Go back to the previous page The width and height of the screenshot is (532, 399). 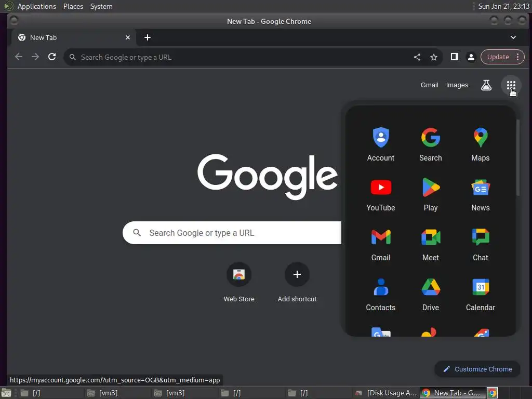point(19,57)
